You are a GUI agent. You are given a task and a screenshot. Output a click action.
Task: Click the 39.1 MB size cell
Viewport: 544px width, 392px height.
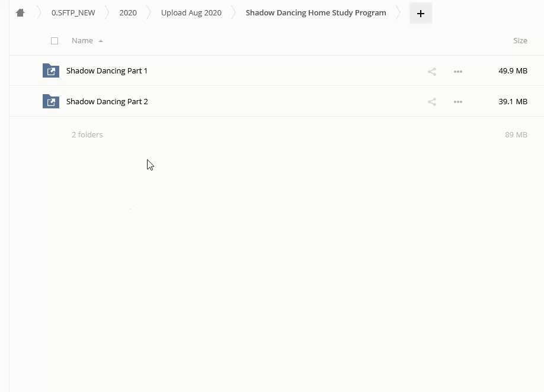513,101
